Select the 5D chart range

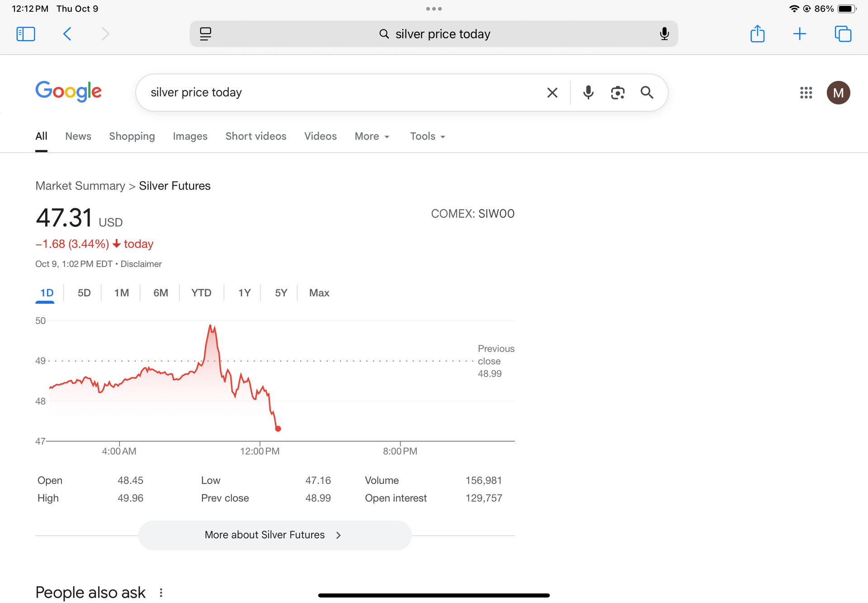coord(84,293)
